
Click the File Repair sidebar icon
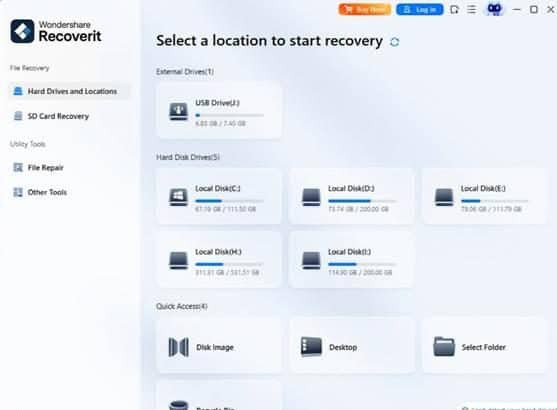point(18,167)
